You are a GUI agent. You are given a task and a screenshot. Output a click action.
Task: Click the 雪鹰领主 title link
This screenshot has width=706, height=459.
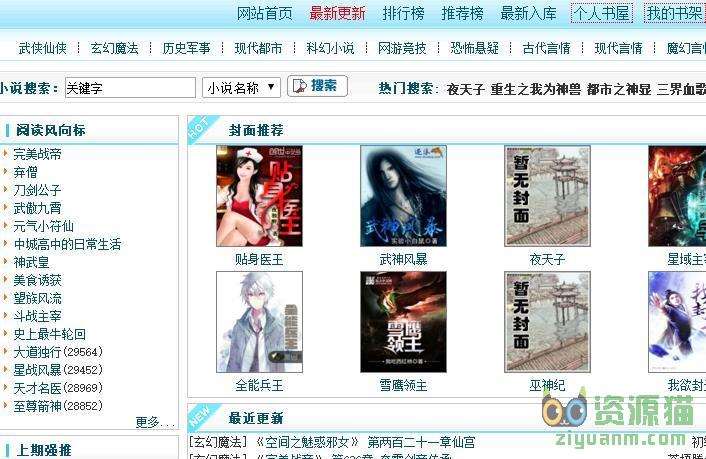point(403,385)
